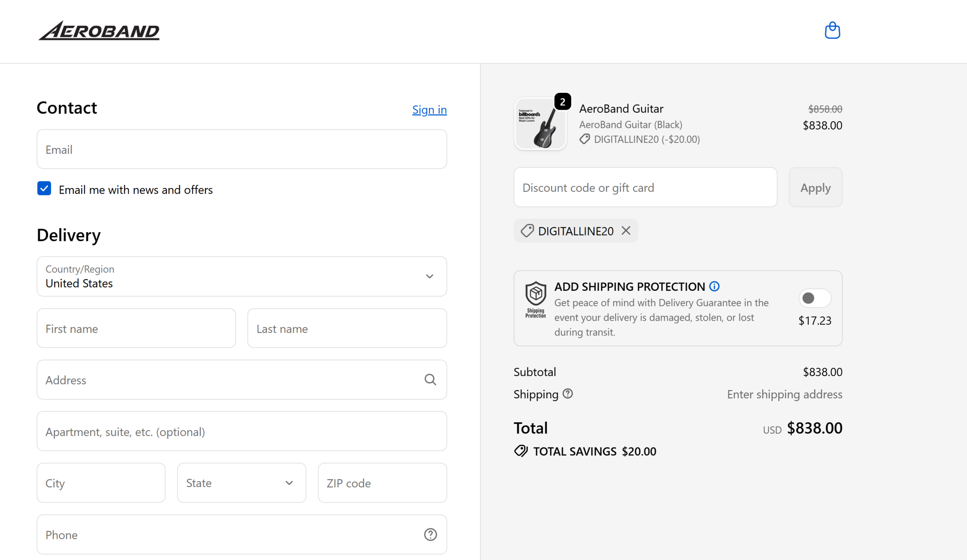Focus the Email input field
Viewport: 967px width, 560px height.
click(x=242, y=149)
